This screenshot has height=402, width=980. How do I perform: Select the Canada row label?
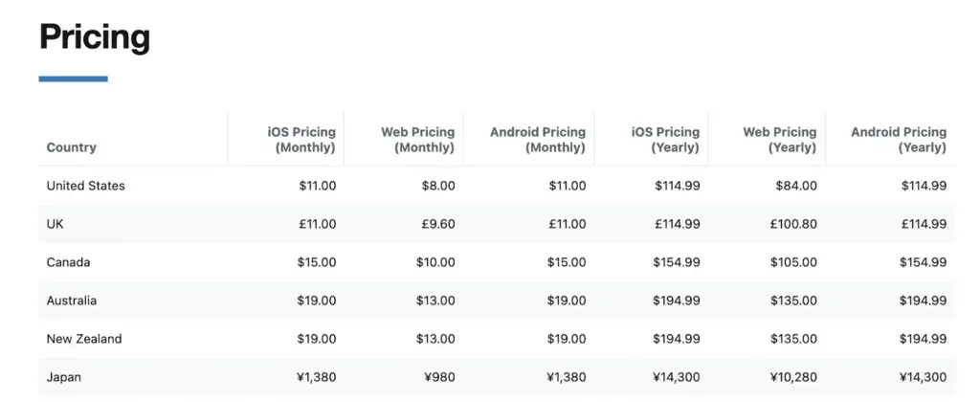(68, 262)
